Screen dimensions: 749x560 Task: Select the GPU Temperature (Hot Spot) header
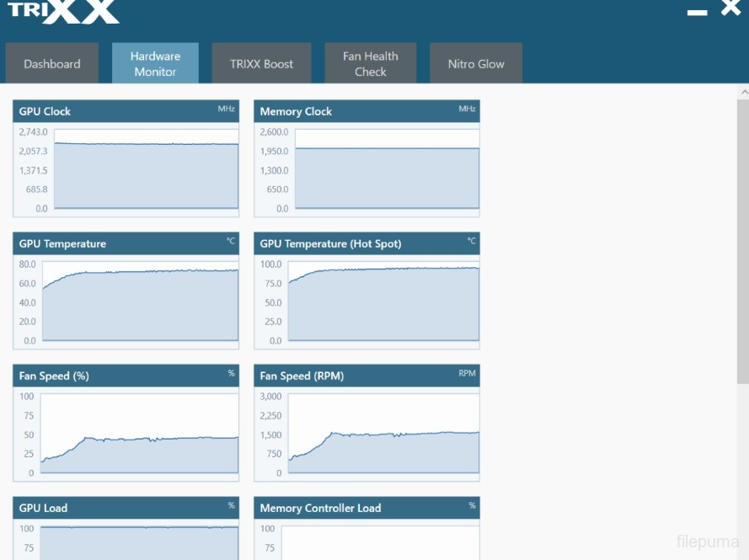[366, 243]
